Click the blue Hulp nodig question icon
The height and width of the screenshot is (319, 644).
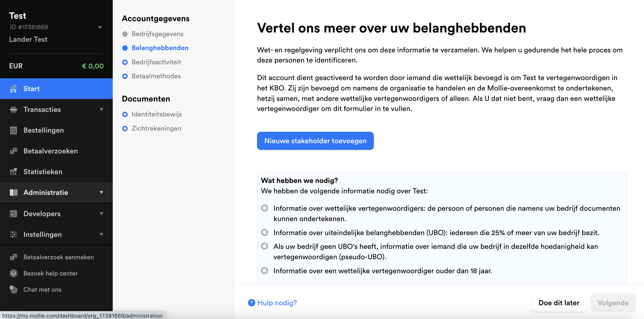click(x=251, y=303)
